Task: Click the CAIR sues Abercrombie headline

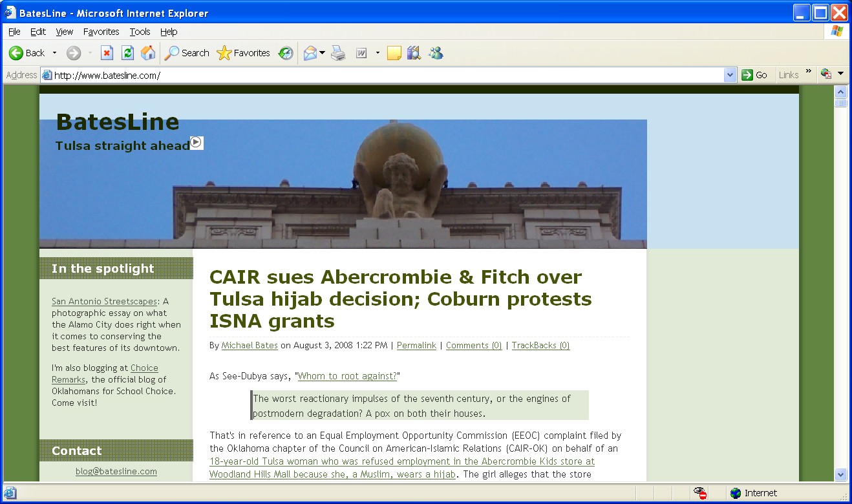Action: (401, 299)
